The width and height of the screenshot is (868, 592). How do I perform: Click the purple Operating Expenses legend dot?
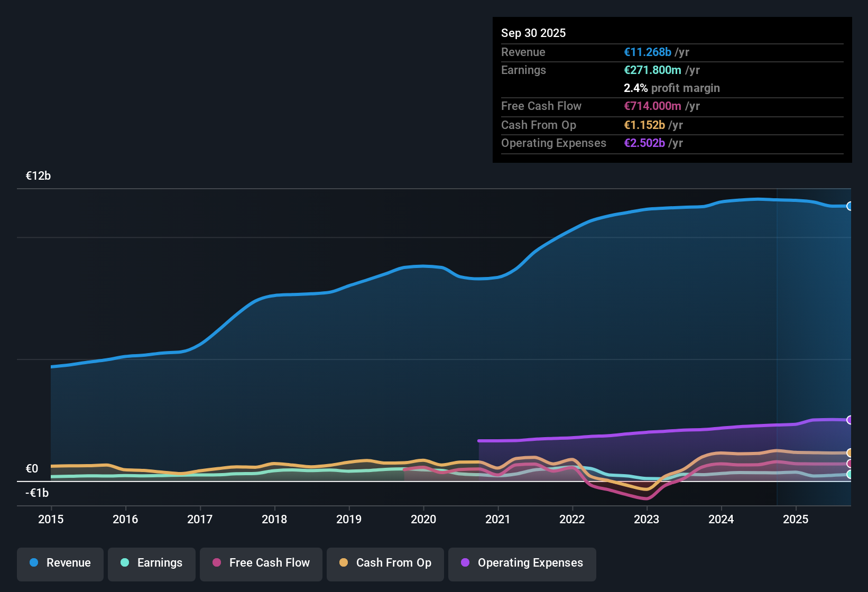coord(465,563)
